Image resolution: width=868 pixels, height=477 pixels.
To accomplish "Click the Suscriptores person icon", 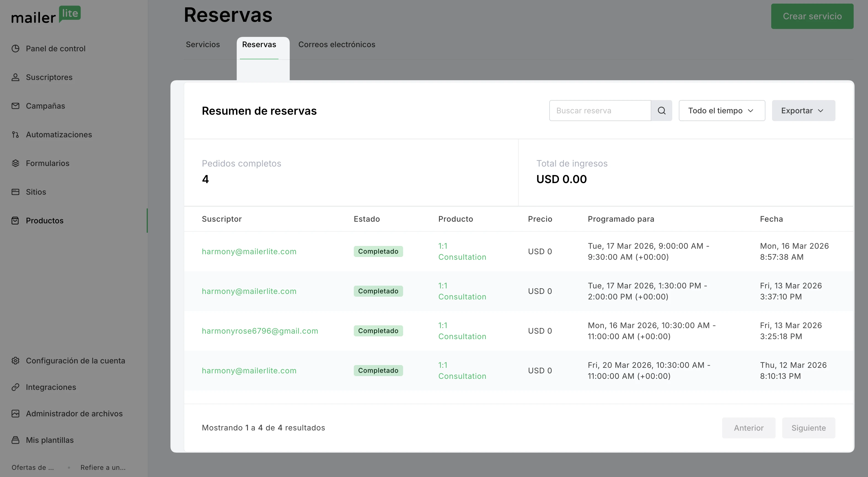I will tap(15, 77).
